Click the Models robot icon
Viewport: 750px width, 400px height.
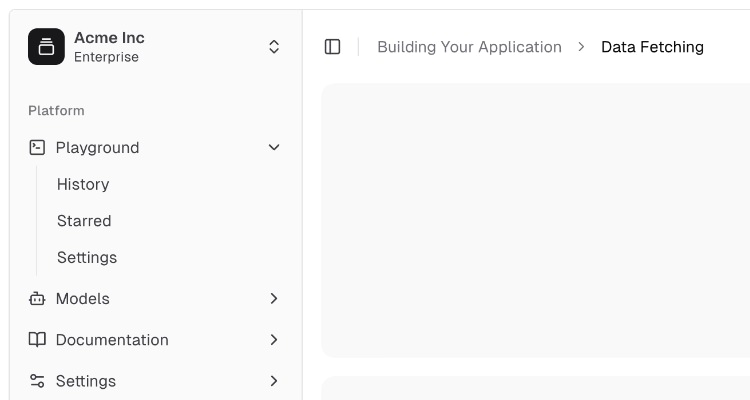pyautogui.click(x=37, y=298)
